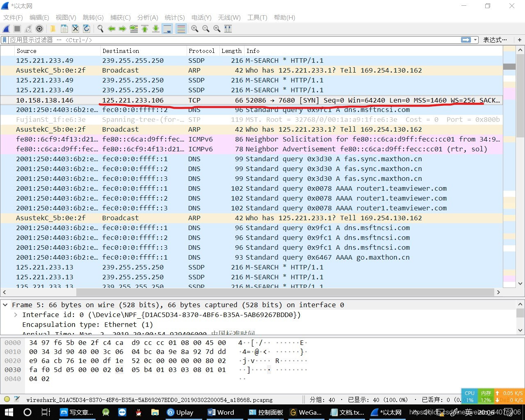Open the 无线(W) menu

pos(229,17)
